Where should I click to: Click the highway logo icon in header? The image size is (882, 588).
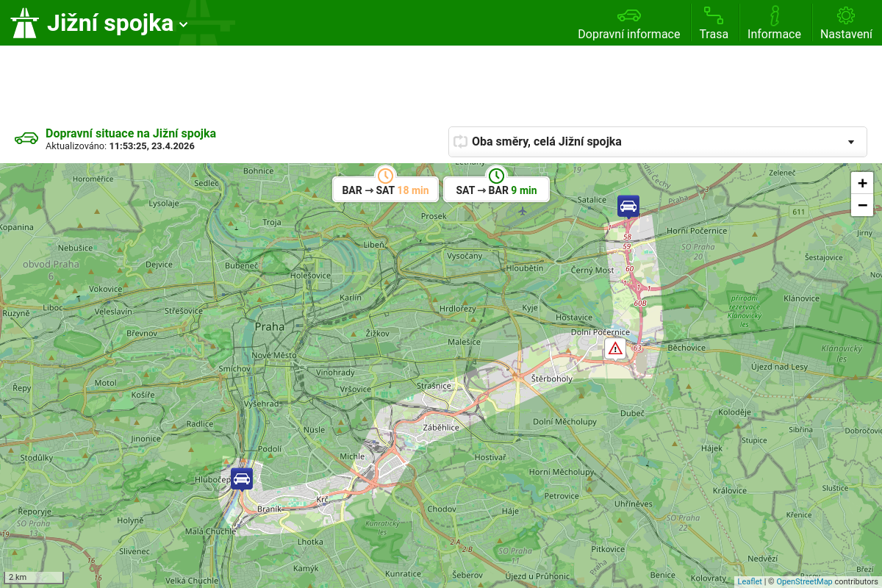point(24,23)
